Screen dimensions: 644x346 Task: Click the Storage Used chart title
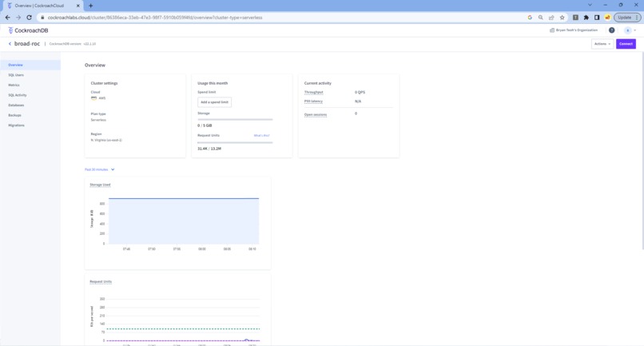[x=100, y=185]
